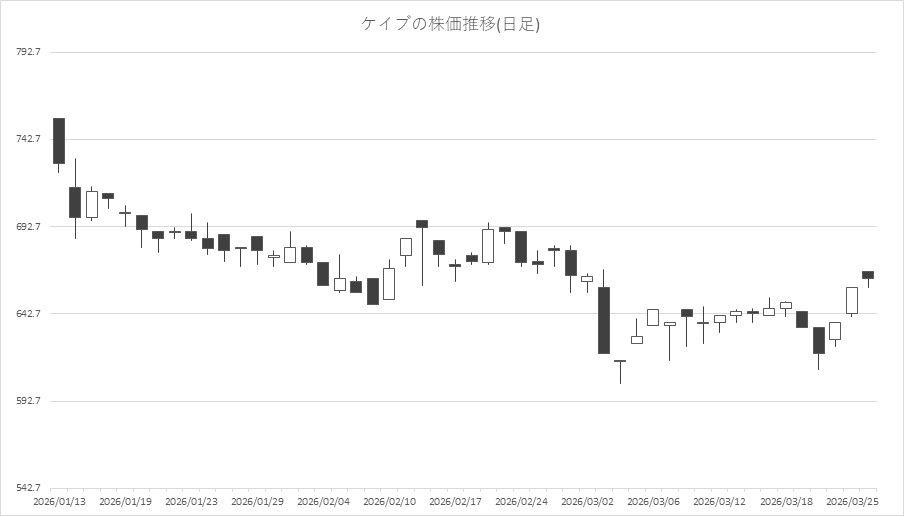Select the 2026/03/12 date label
904x516 pixels.
[x=719, y=500]
